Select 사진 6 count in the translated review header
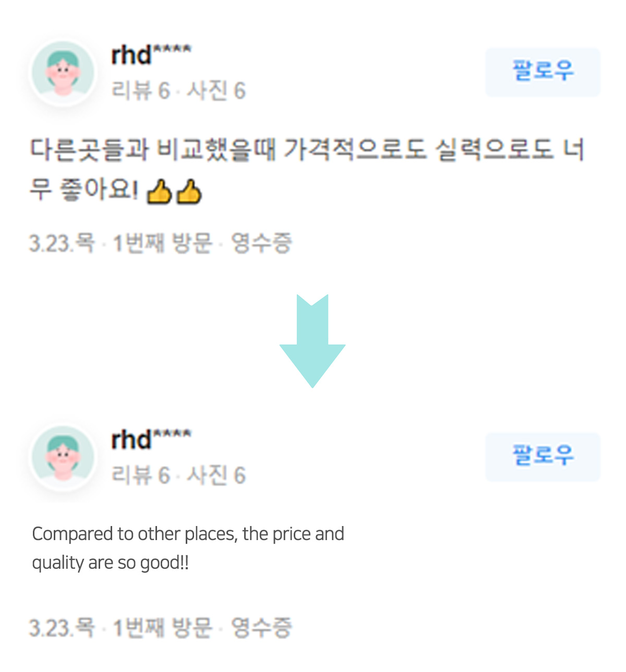Image resolution: width=626 pixels, height=672 pixels. tap(216, 475)
